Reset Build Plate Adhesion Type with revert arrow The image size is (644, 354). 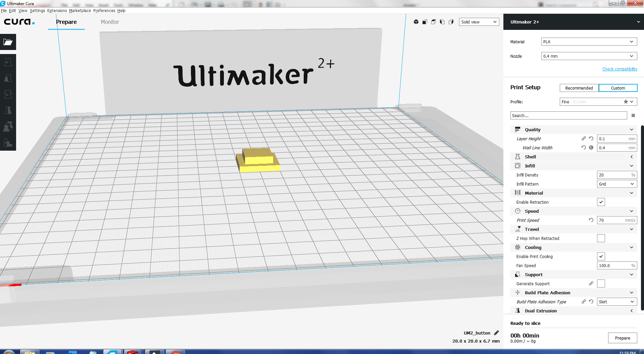pyautogui.click(x=591, y=302)
